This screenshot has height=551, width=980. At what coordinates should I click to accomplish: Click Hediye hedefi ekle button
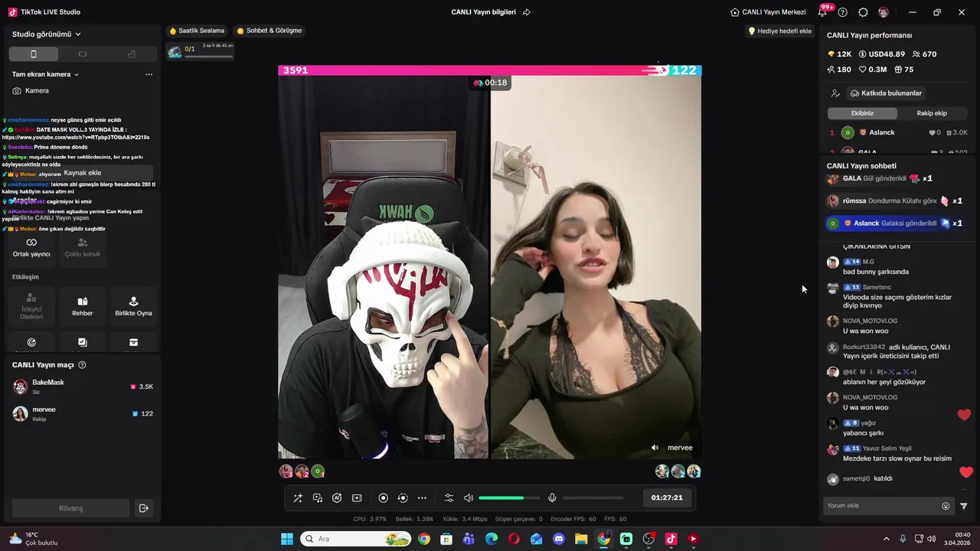779,31
